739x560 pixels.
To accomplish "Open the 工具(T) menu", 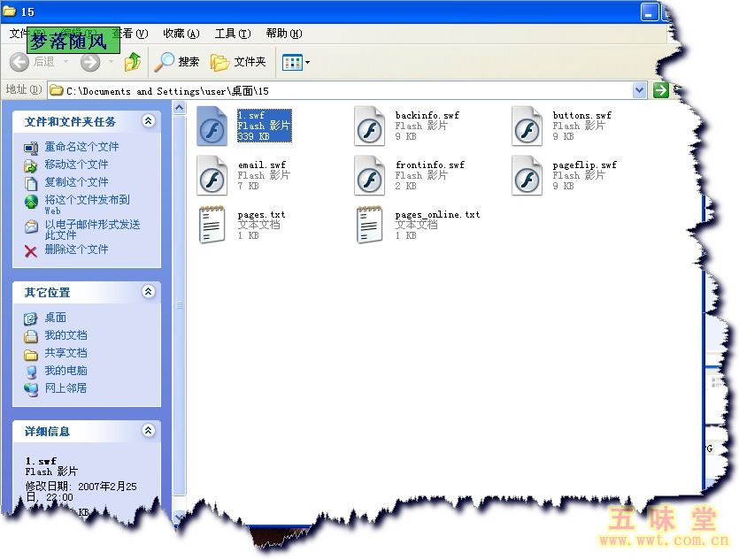I will point(232,34).
